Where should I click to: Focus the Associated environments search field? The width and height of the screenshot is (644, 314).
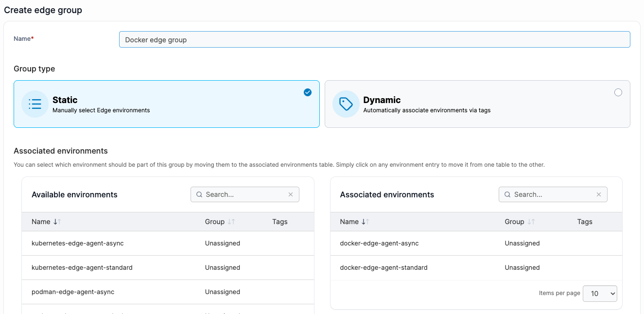click(553, 194)
